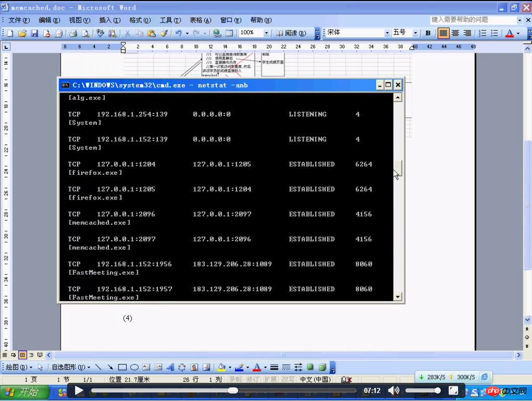Select the Oval drawing tool
Screen dimensions: 532x401
tap(134, 367)
